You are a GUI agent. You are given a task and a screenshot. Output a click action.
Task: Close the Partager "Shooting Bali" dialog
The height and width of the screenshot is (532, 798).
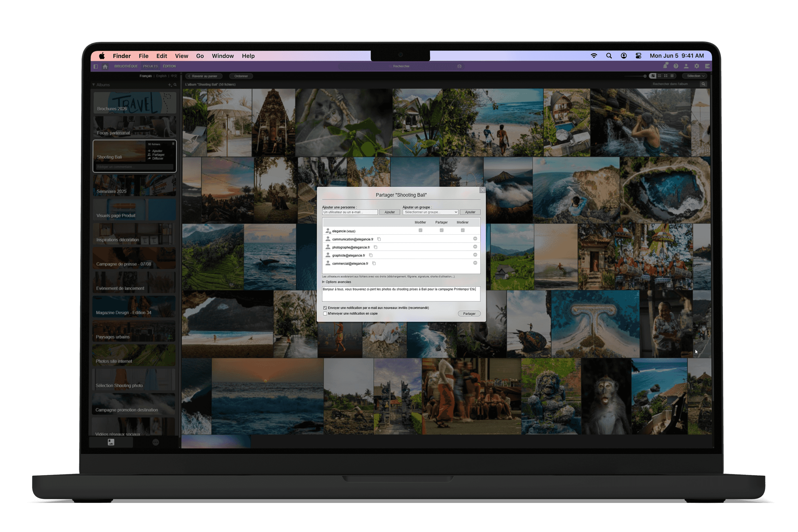coord(483,190)
